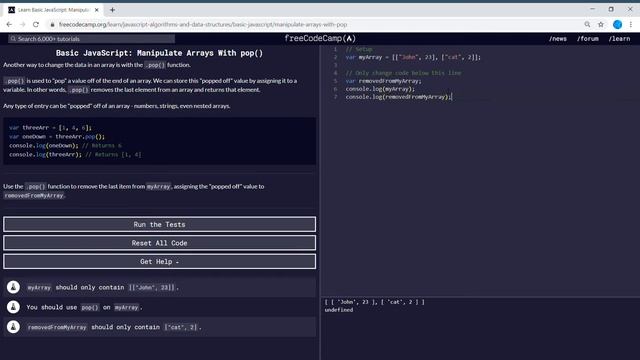Click the browser address bar URL

203,24
